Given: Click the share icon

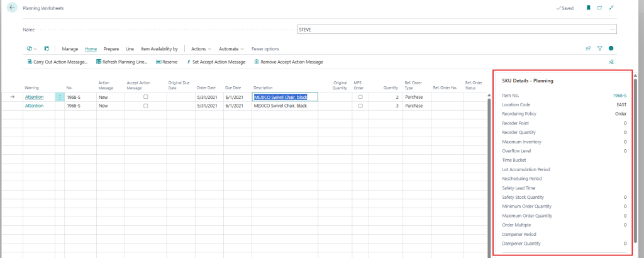Looking at the screenshot, I should 589,48.
